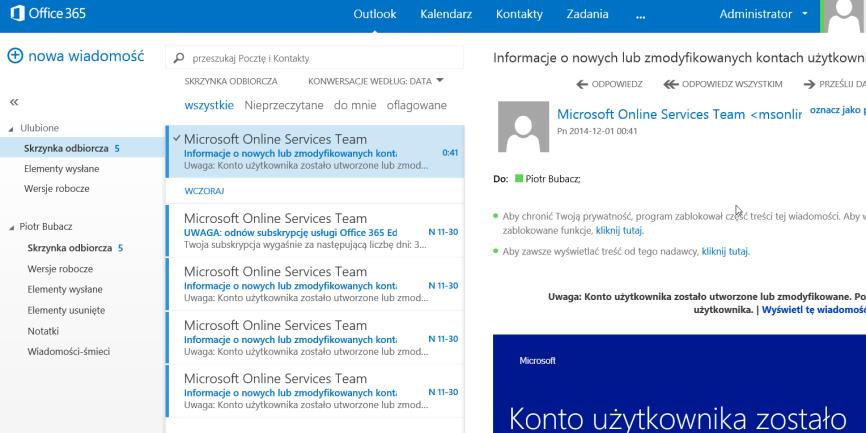The image size is (866, 433).
Task: Click the message subject title in reading pane
Action: (x=679, y=58)
